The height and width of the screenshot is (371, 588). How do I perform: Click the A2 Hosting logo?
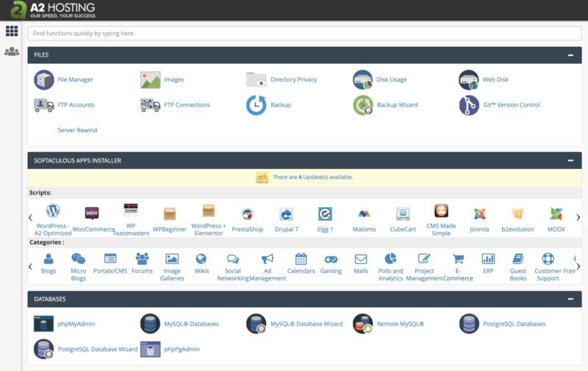(x=52, y=10)
